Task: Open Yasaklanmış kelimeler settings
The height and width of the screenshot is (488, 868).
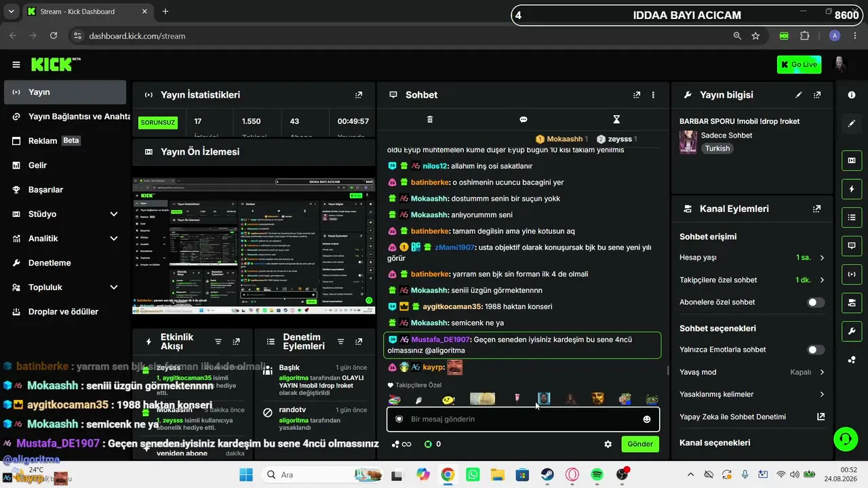Action: pos(752,394)
